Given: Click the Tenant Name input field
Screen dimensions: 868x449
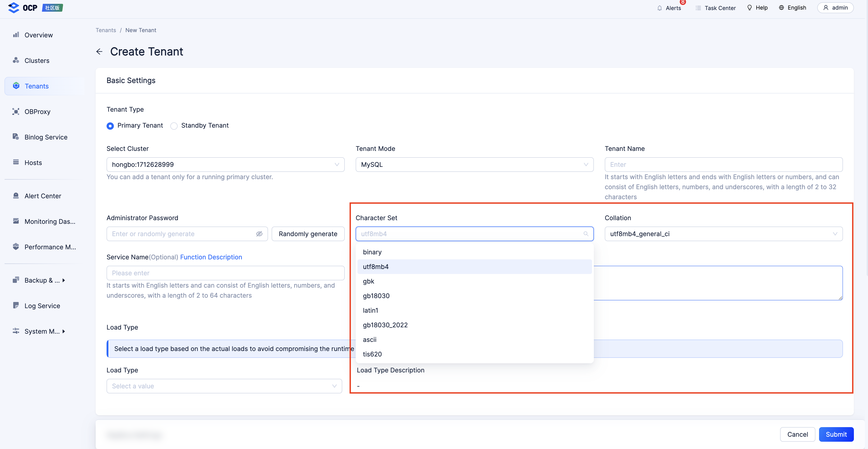Looking at the screenshot, I should (x=723, y=165).
